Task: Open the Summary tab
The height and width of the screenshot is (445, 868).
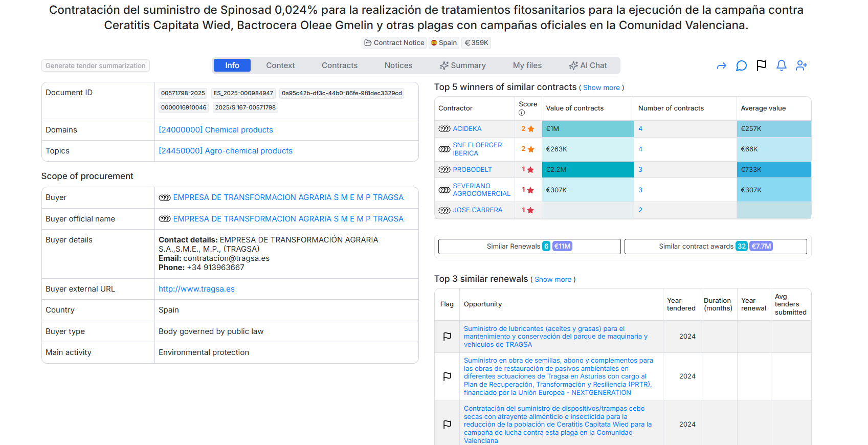Action: coord(463,65)
